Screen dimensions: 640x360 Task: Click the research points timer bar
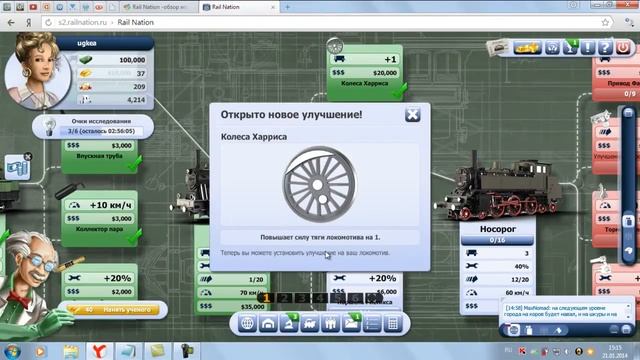[x=101, y=131]
